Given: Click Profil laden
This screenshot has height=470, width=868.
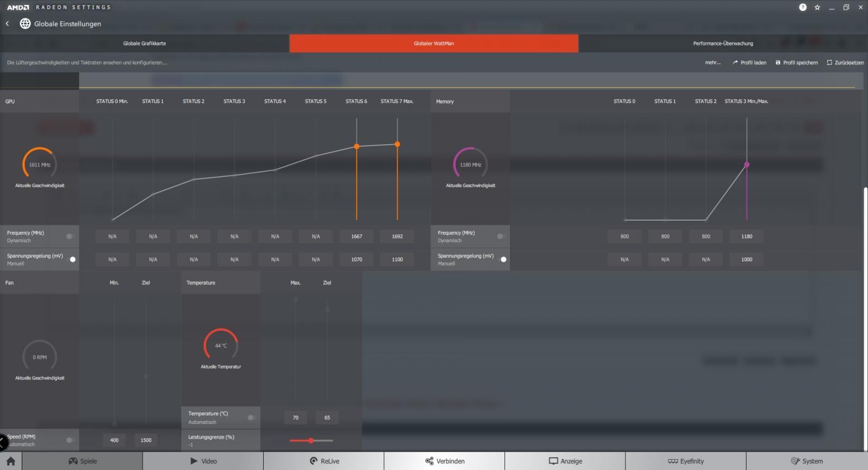Looking at the screenshot, I should (x=749, y=62).
